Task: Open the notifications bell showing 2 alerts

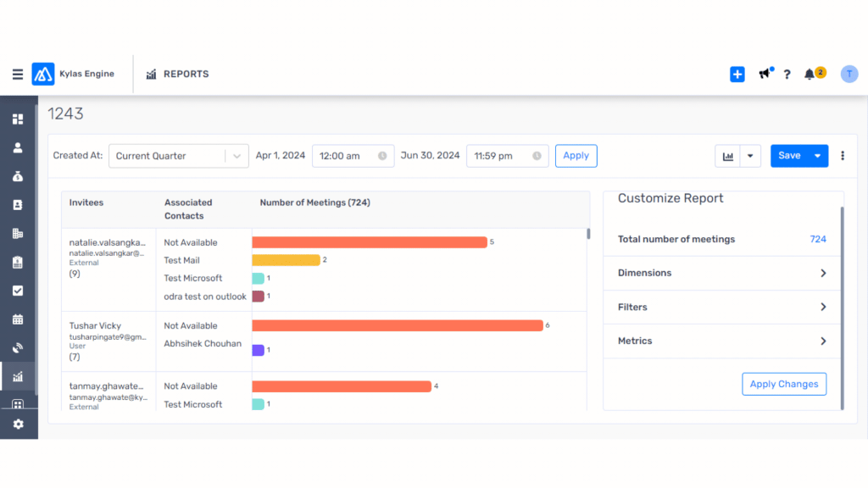Action: (811, 74)
